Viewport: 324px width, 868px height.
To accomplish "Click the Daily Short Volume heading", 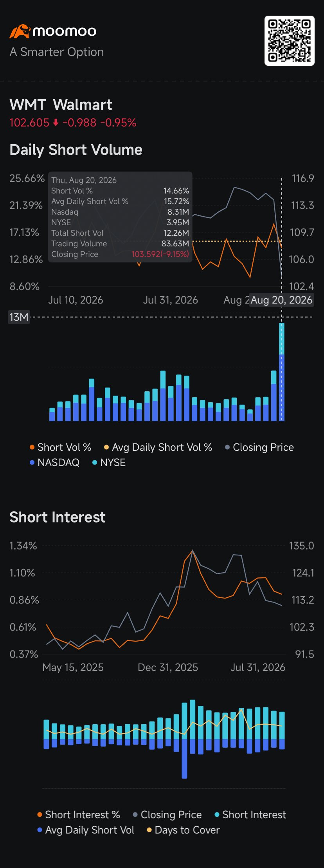I will click(x=76, y=150).
